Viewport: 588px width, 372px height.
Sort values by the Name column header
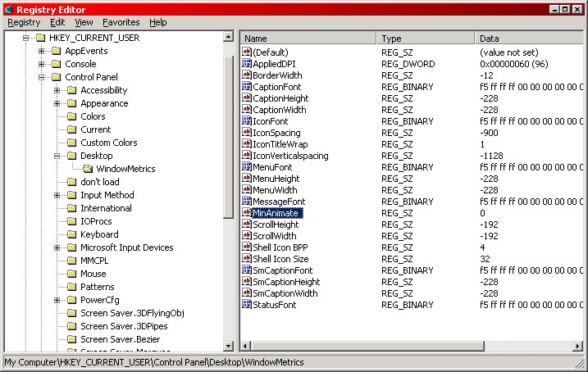308,39
